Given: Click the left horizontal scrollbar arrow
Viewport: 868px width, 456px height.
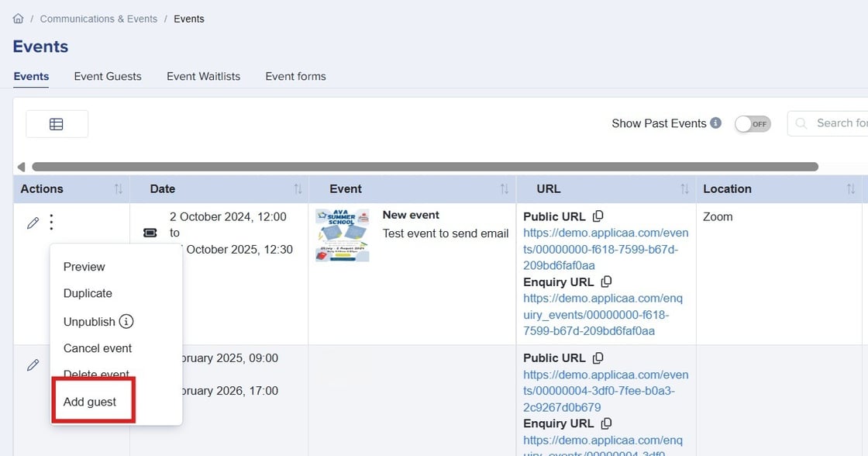Looking at the screenshot, I should [21, 166].
